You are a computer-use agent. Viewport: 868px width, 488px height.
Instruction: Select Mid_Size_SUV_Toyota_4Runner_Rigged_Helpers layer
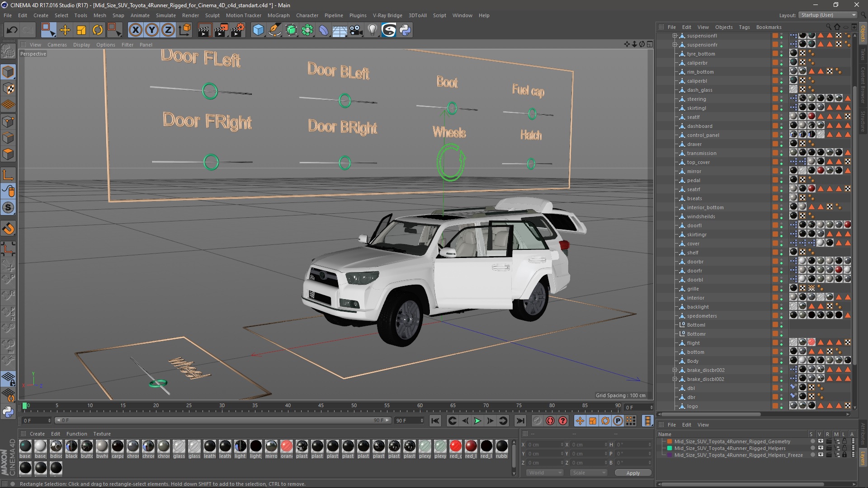point(730,448)
